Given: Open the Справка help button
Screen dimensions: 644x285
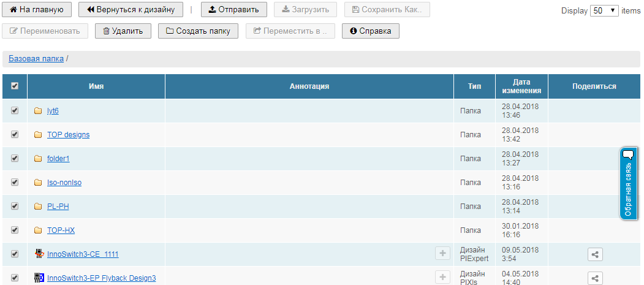Looking at the screenshot, I should point(370,31).
